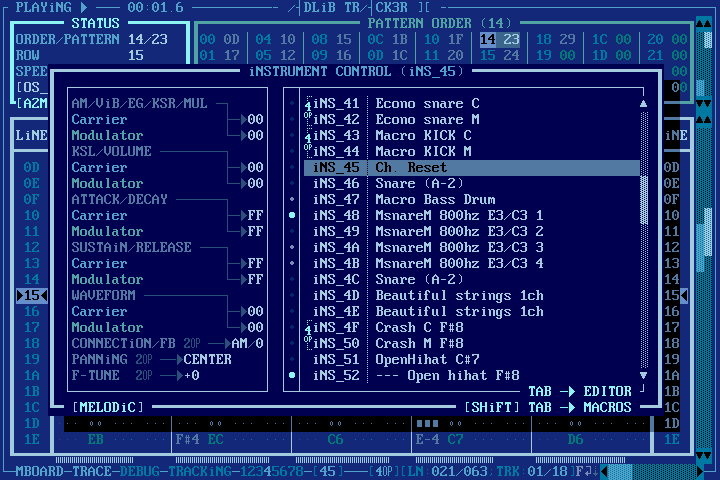Click TAB → EDITOR hint
The width and height of the screenshot is (720, 480).
coord(579,391)
